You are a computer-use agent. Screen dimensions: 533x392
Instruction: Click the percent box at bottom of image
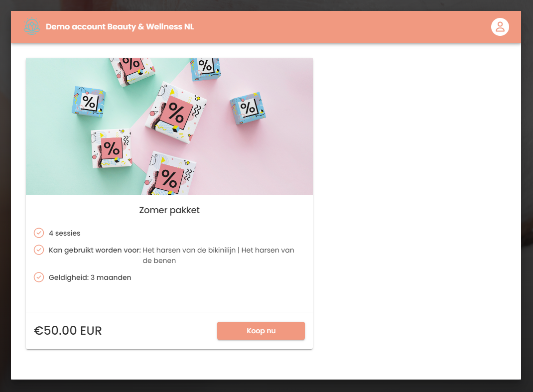click(169, 174)
